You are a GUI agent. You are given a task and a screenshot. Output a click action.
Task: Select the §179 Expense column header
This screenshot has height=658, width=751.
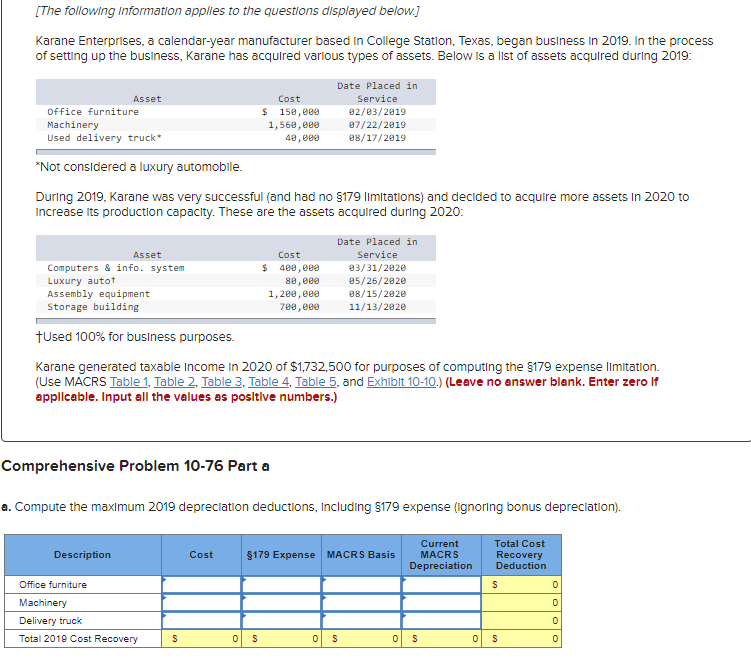[x=281, y=555]
